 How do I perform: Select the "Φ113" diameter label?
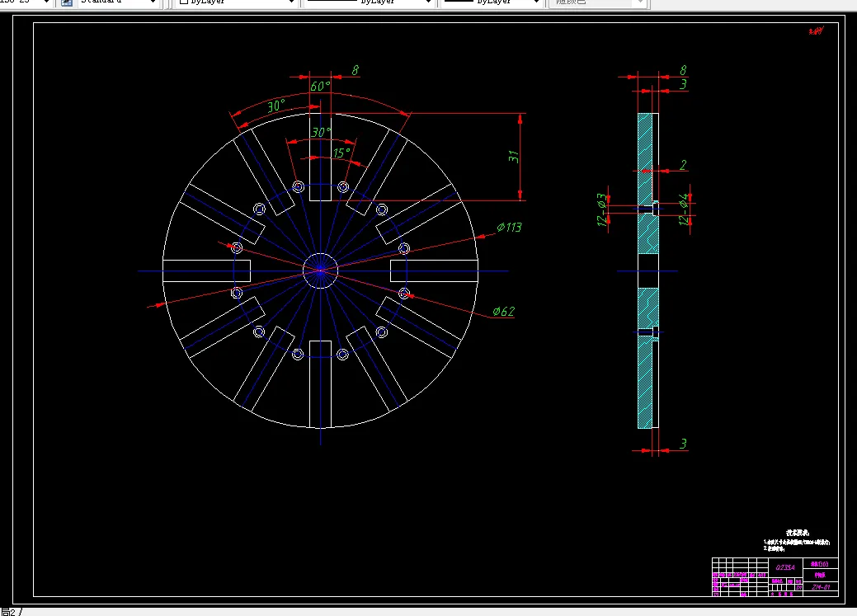point(509,227)
